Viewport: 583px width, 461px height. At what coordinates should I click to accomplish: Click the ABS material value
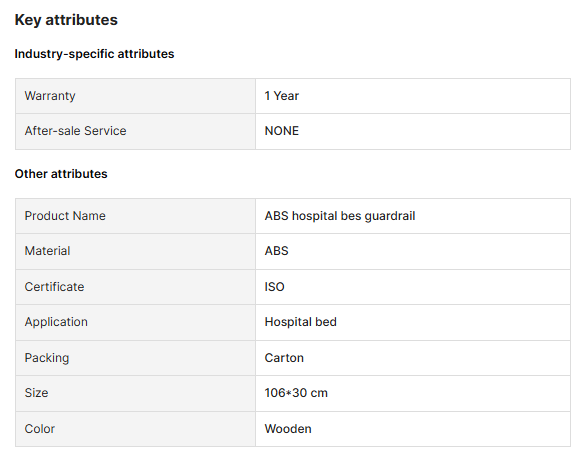coord(276,251)
